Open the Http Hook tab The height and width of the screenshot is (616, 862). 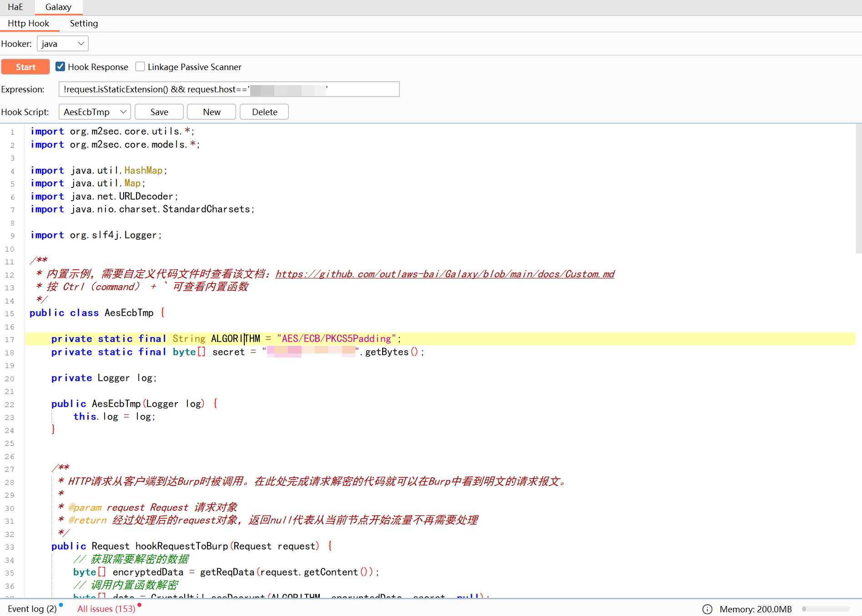[28, 23]
